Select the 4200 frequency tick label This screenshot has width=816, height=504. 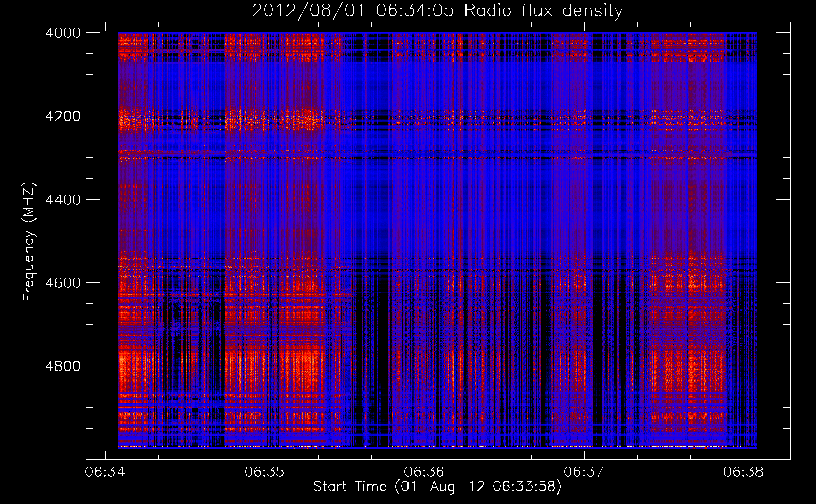click(x=63, y=116)
